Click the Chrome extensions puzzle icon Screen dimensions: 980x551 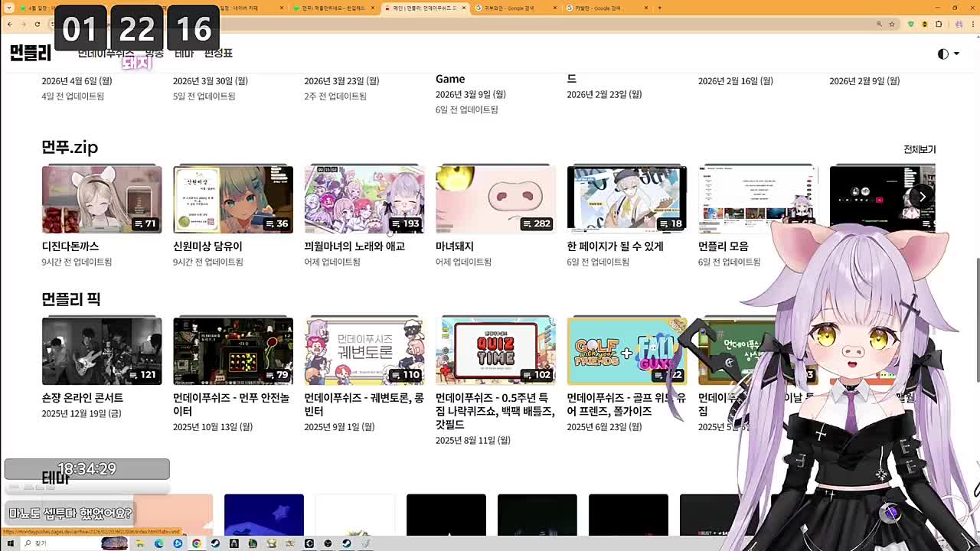[939, 25]
